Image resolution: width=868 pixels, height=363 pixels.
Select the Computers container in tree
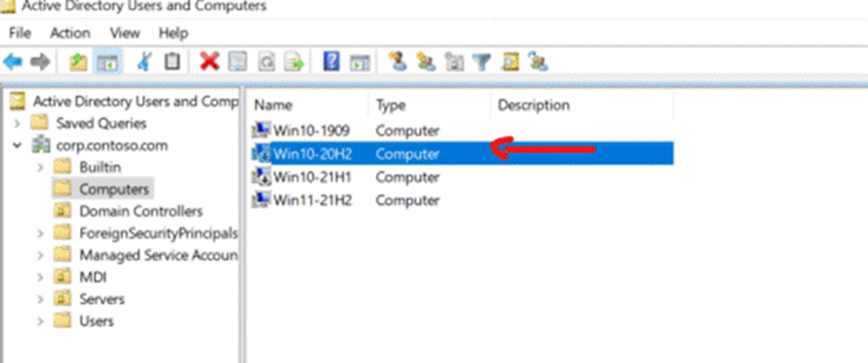[114, 189]
